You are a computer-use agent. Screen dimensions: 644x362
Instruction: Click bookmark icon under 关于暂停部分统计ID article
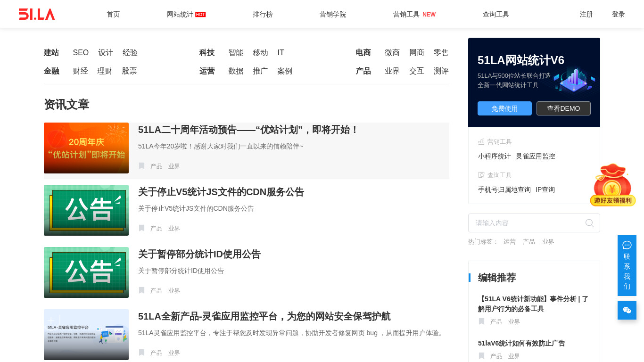(141, 290)
